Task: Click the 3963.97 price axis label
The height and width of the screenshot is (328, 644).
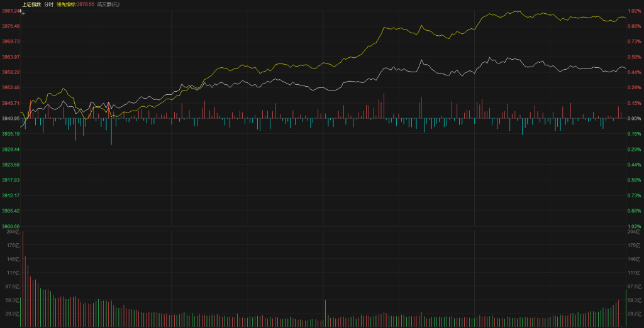Action: pyautogui.click(x=11, y=57)
